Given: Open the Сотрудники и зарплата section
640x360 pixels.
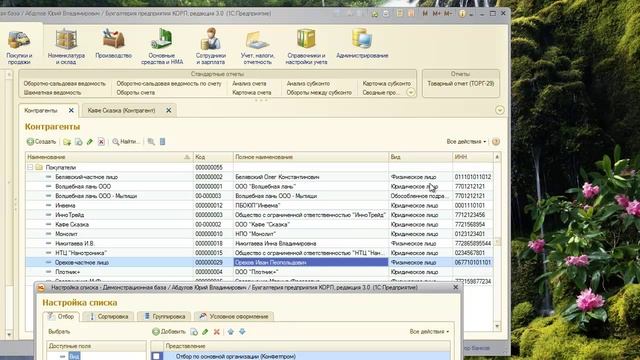Looking at the screenshot, I should pyautogui.click(x=211, y=47).
